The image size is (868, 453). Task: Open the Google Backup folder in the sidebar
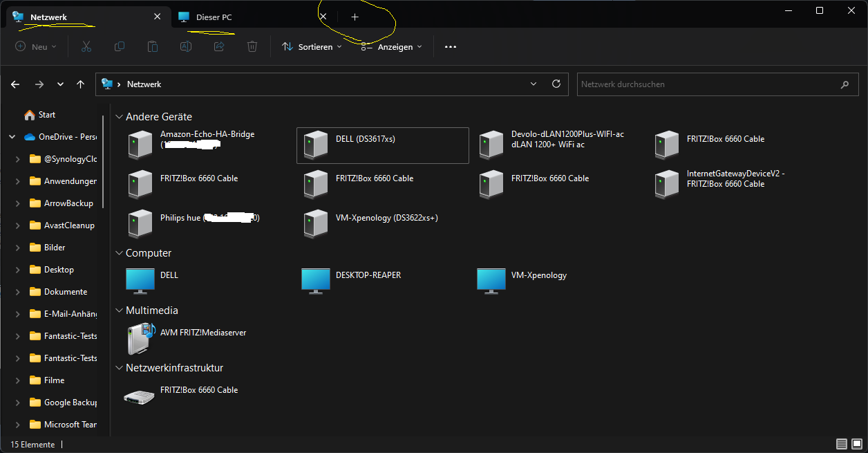tap(63, 403)
